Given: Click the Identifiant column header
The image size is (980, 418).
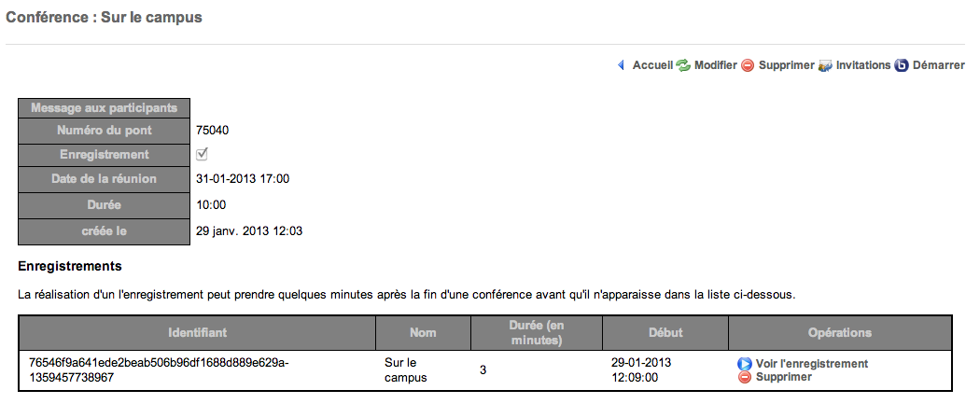Looking at the screenshot, I should [x=197, y=332].
